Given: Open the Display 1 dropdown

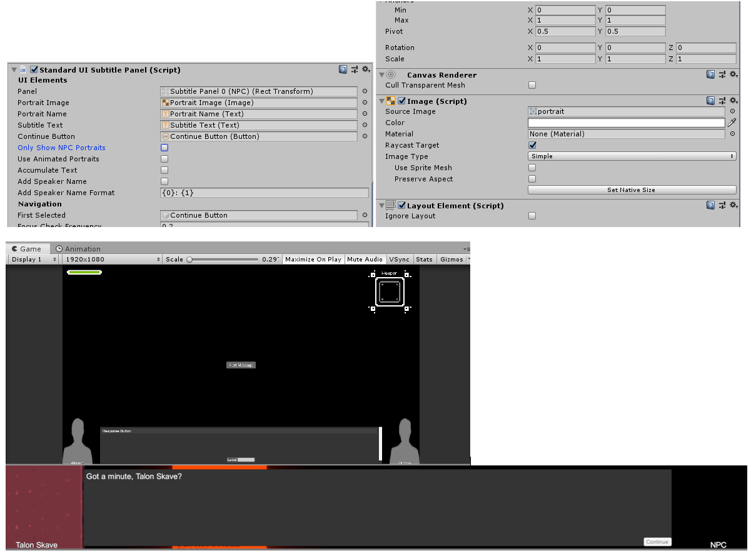Looking at the screenshot, I should 34,259.
